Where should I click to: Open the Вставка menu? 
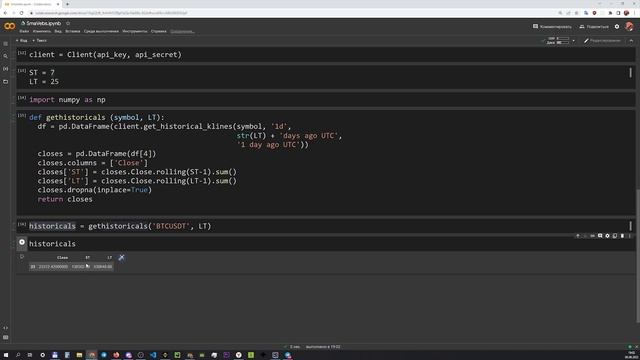point(73,31)
